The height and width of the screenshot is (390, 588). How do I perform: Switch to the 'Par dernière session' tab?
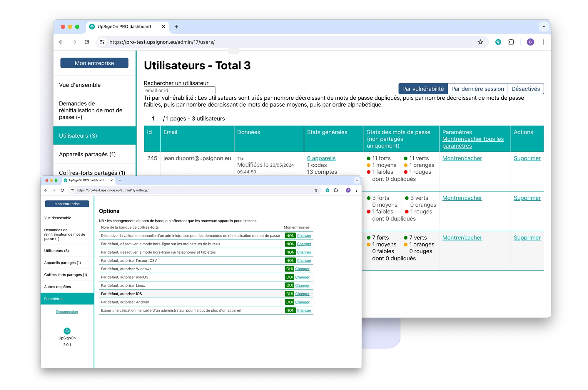477,88
